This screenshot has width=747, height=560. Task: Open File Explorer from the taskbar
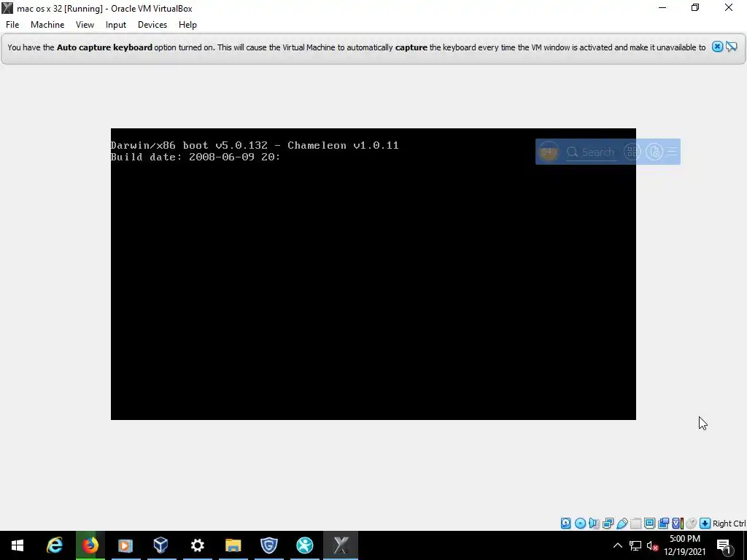[x=233, y=545]
